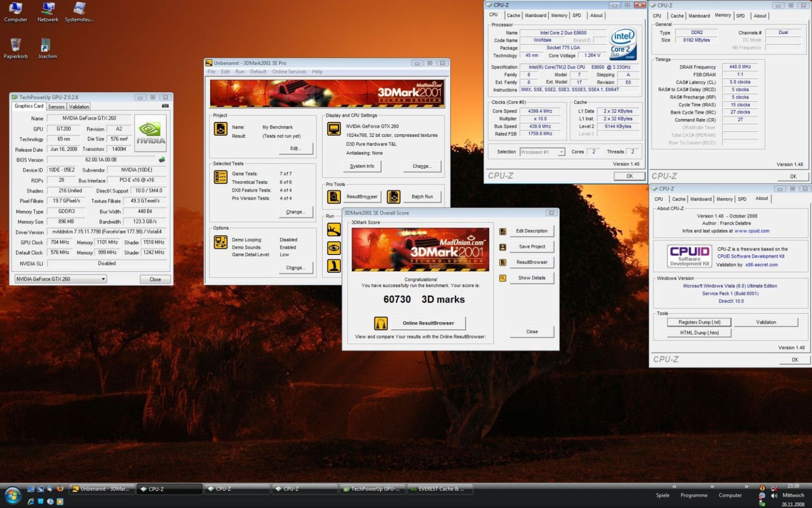This screenshot has width=812, height=508.
Task: Click the Options icon in 3DMark2001
Action: [221, 242]
